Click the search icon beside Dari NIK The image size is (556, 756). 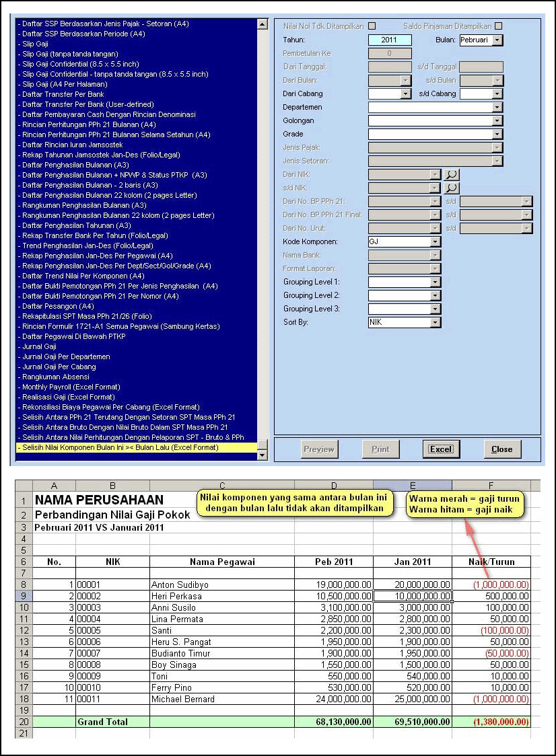[x=451, y=174]
